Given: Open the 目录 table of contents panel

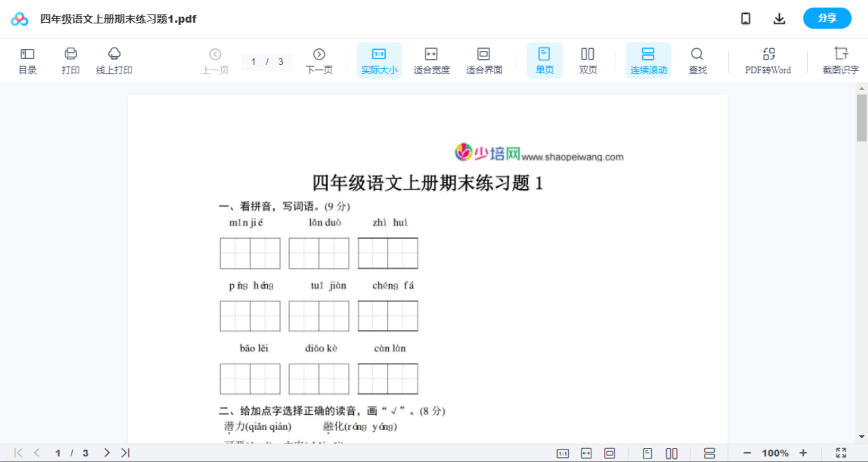Looking at the screenshot, I should (27, 60).
